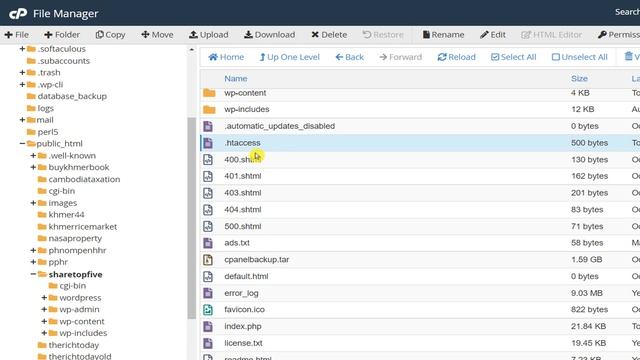Click the index.php file icon
Screen dimensions: 640x360
pos(208,327)
